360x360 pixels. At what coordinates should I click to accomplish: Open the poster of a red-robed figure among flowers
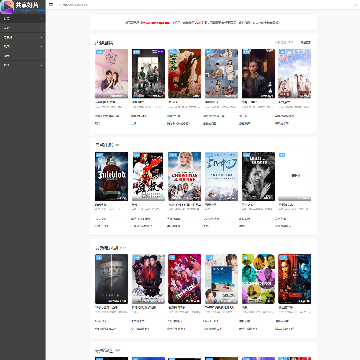tap(185, 74)
